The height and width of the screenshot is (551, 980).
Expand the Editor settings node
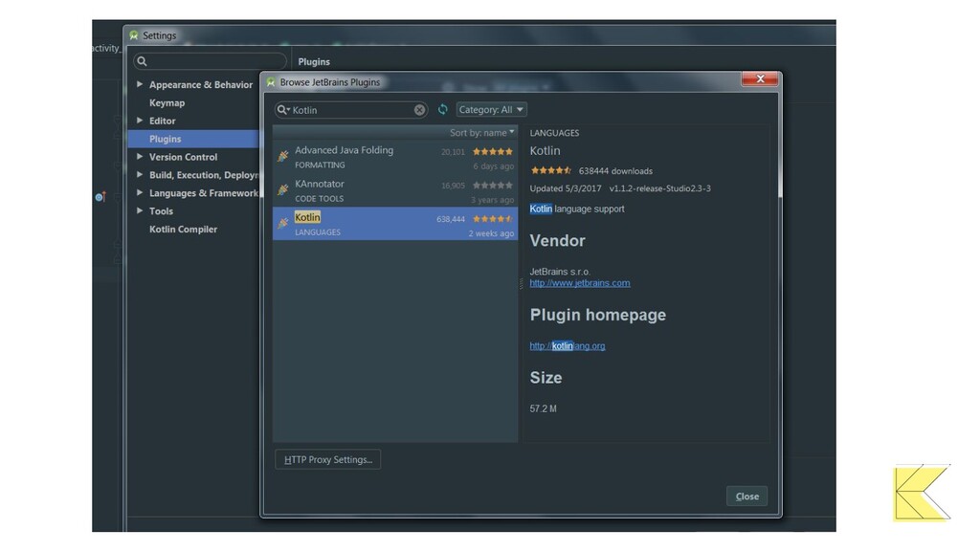[x=140, y=121]
